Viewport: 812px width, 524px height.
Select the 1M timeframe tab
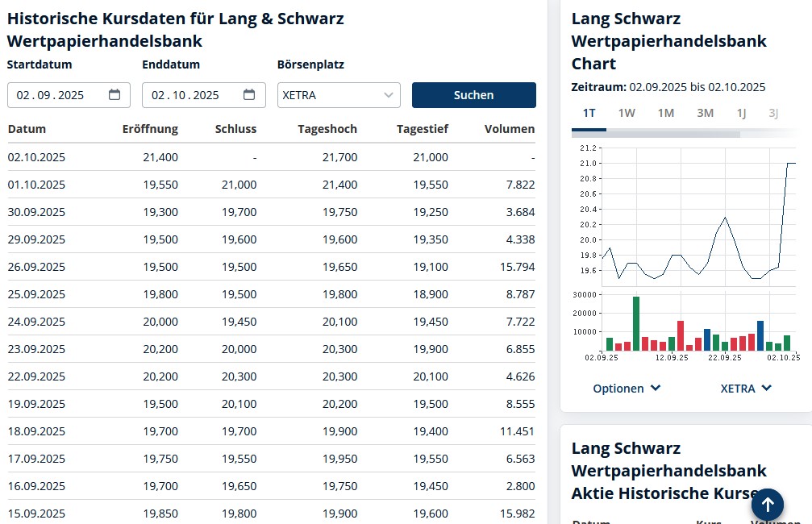coord(665,113)
